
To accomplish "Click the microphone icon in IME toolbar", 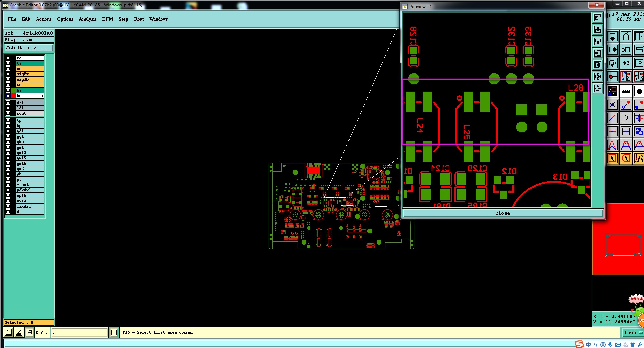I will coord(610,345).
